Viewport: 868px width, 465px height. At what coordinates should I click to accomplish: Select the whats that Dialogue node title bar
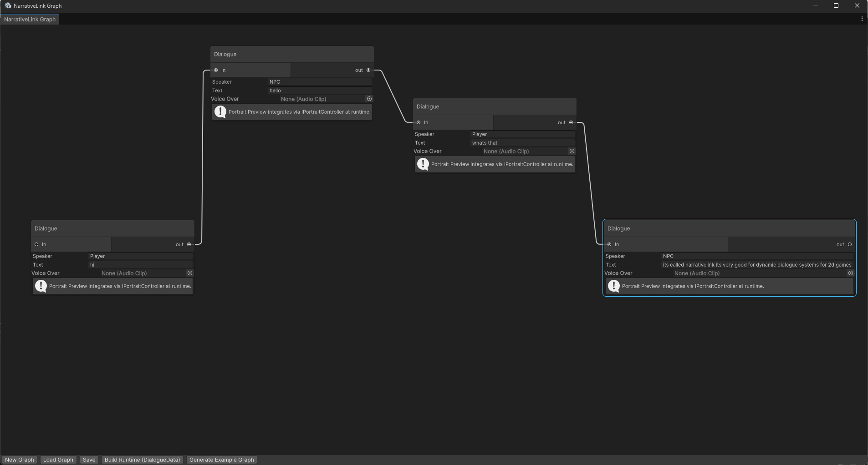495,106
